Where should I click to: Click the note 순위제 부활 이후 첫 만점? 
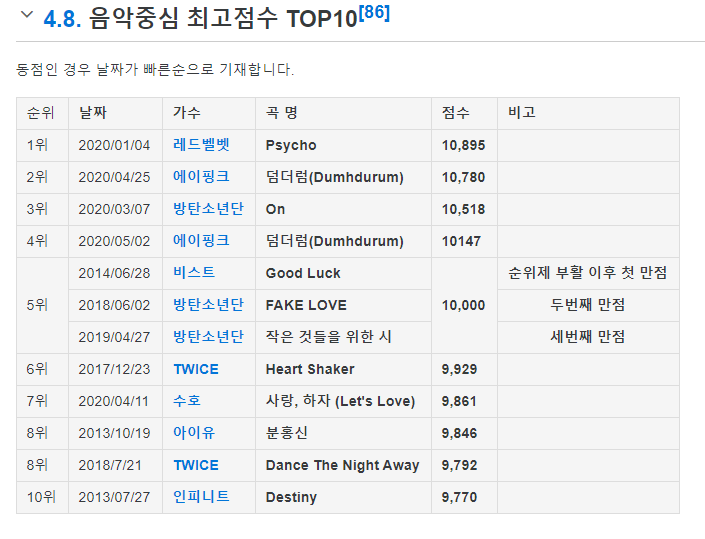588,272
